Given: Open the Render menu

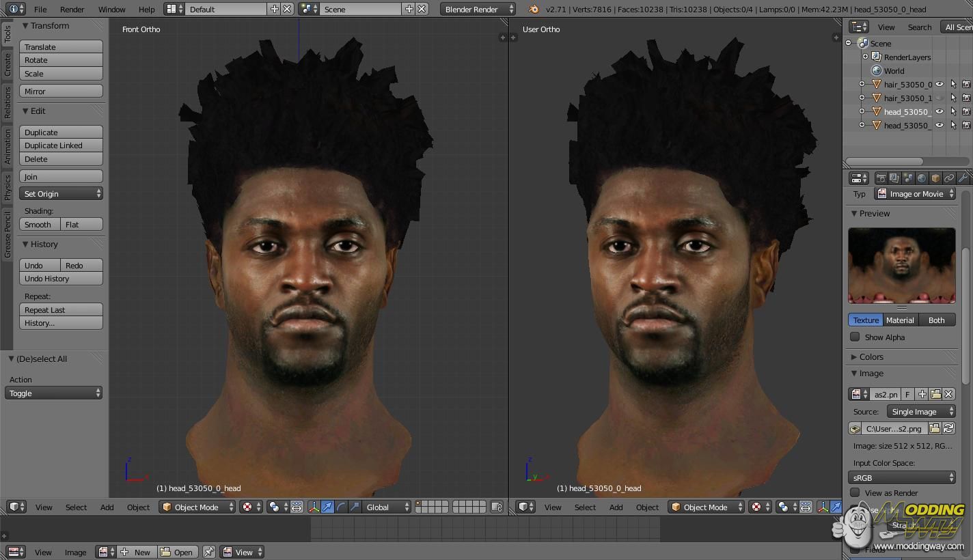Looking at the screenshot, I should pos(72,10).
